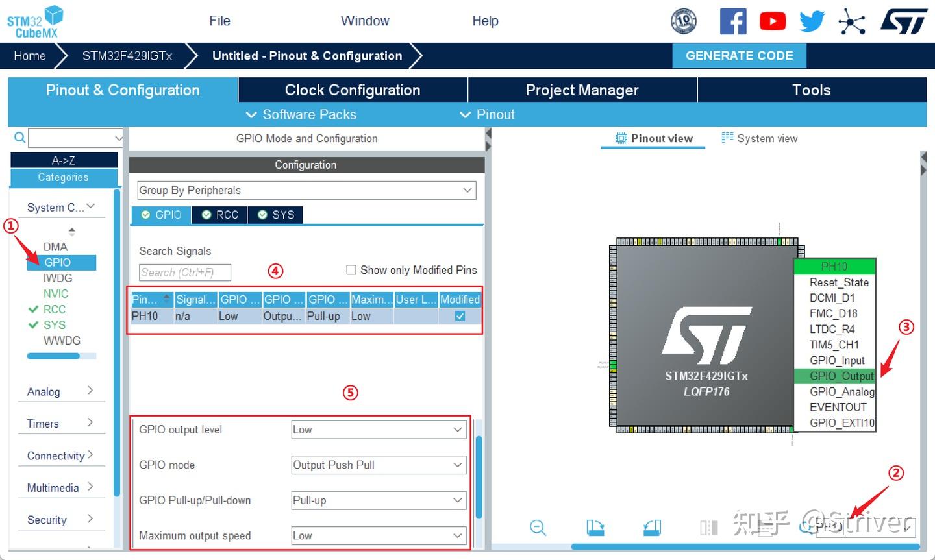Click the pin search field in pinout toolbar
935x560 pixels.
pos(866,527)
